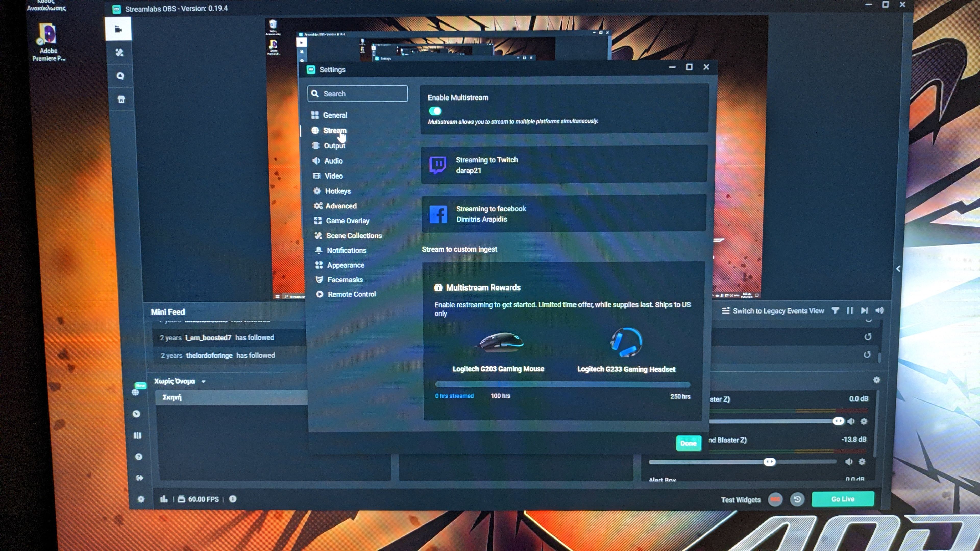Switch to Legacy Events View
This screenshot has width=980, height=551.
[x=773, y=311]
